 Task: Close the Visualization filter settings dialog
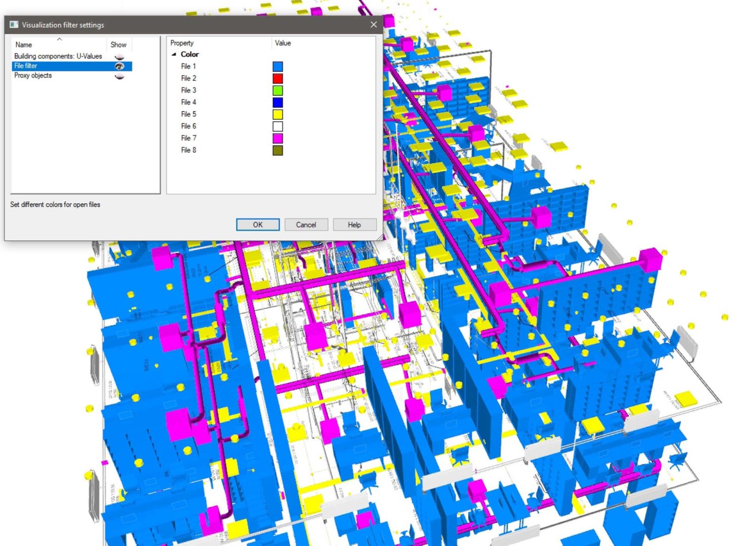(373, 24)
